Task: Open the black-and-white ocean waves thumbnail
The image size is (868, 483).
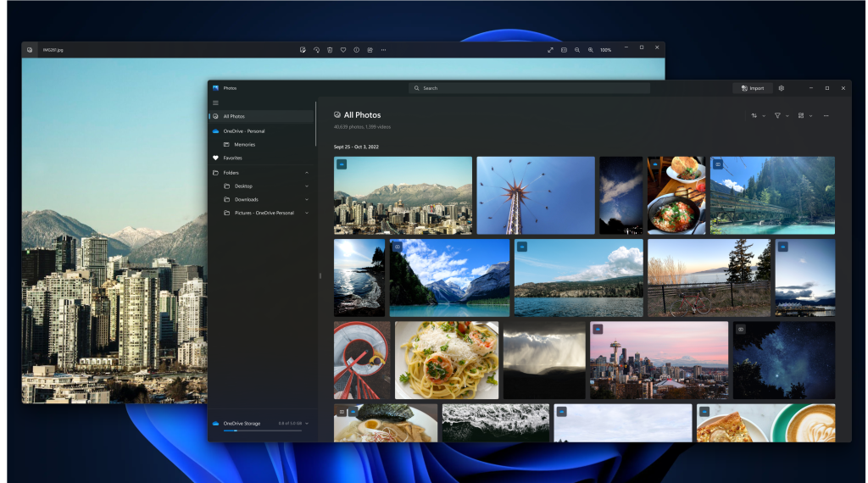Action: 495,423
